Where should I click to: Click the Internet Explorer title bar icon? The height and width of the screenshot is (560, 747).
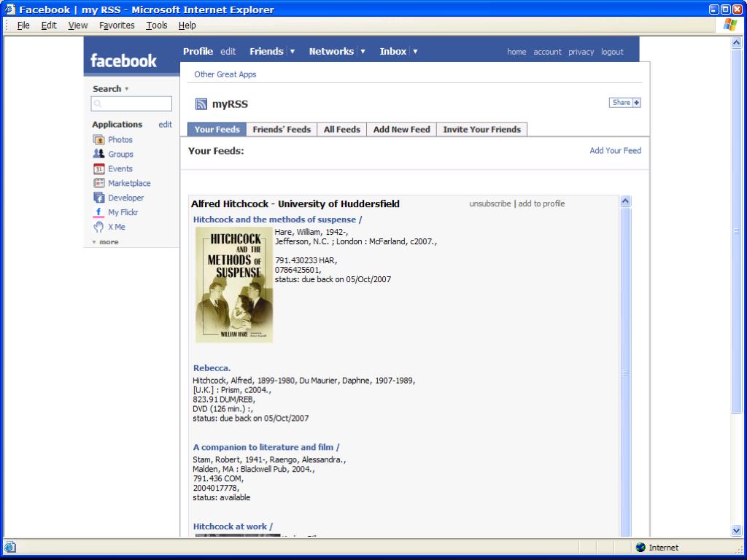[x=10, y=9]
